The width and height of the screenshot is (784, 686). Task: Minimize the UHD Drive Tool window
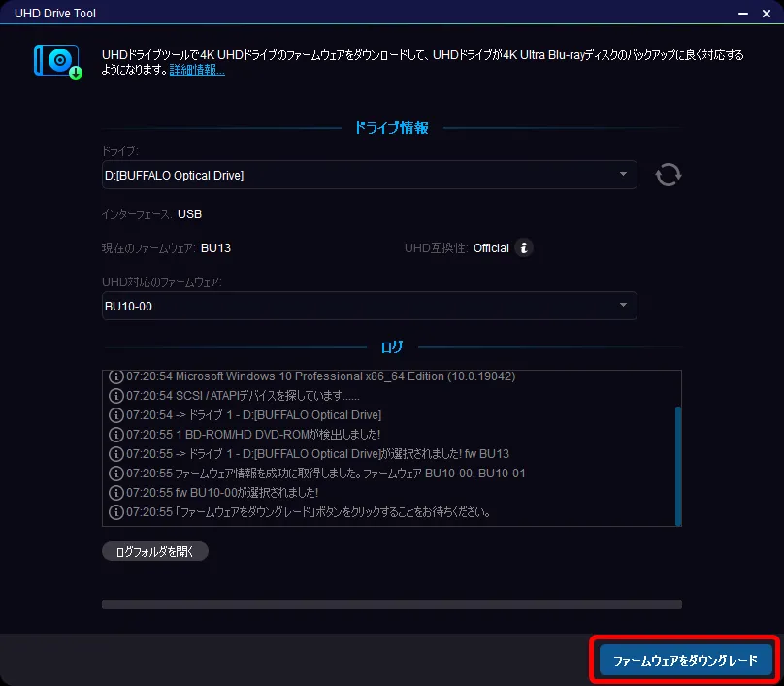coord(743,14)
